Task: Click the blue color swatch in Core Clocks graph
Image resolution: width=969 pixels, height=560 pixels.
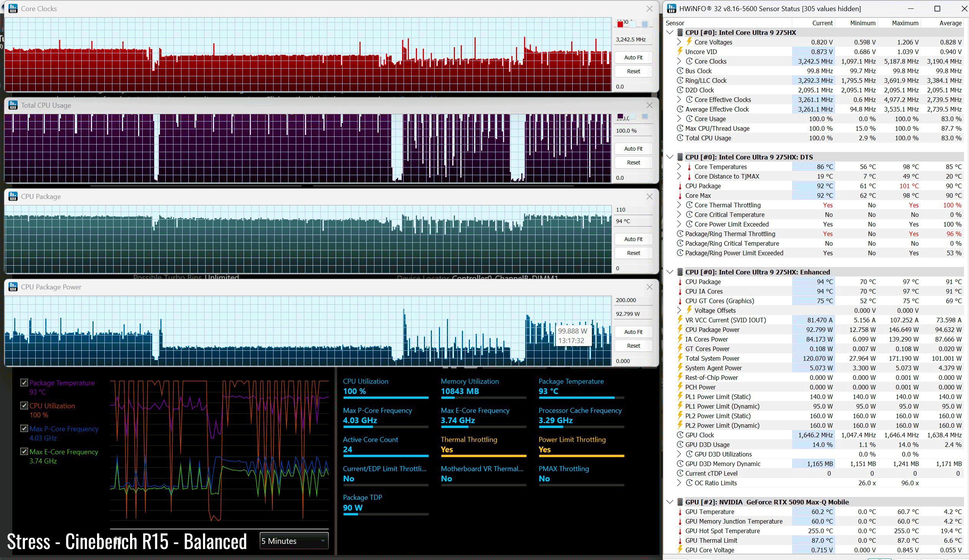Action: (x=645, y=24)
